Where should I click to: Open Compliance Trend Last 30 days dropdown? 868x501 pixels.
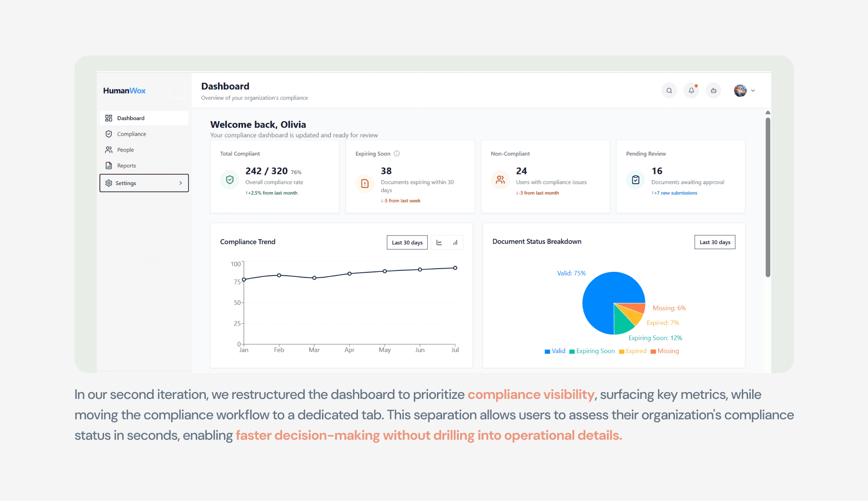click(407, 242)
